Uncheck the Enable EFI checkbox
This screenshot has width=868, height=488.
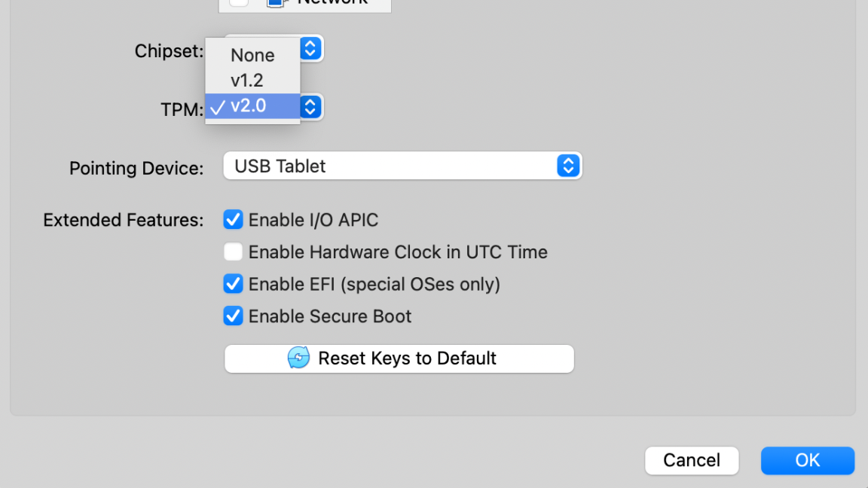[234, 284]
